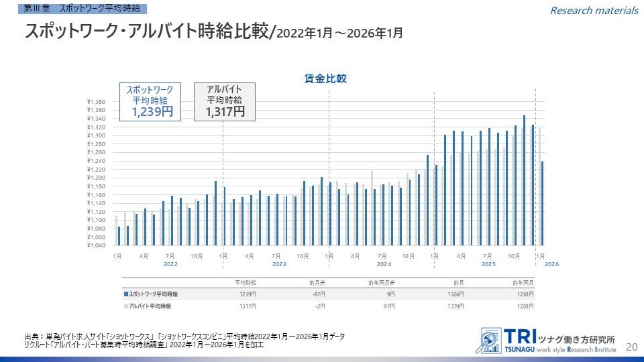
Task: Click the -87円 table cell
Action: [319, 294]
